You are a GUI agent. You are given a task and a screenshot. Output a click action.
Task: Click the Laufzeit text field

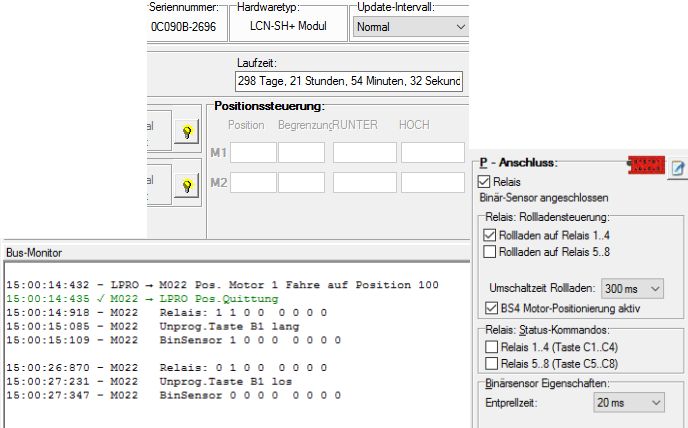coord(349,81)
